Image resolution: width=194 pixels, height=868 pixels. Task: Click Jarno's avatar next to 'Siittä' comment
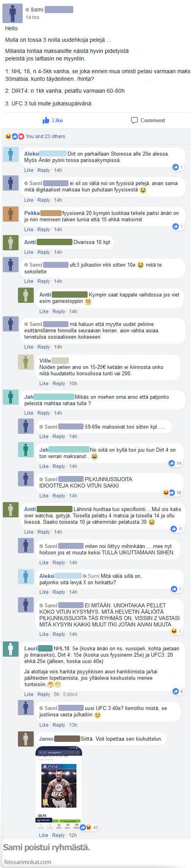coord(26,739)
